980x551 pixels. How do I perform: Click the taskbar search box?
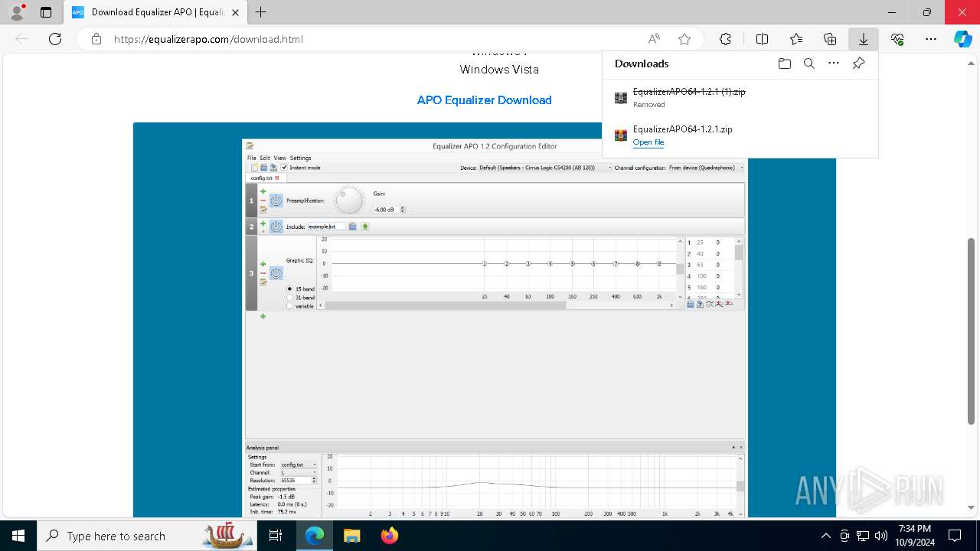(x=147, y=536)
